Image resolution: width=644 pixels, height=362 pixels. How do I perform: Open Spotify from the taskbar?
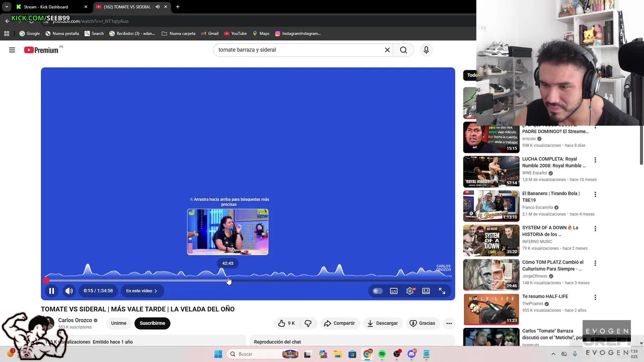coord(382,354)
